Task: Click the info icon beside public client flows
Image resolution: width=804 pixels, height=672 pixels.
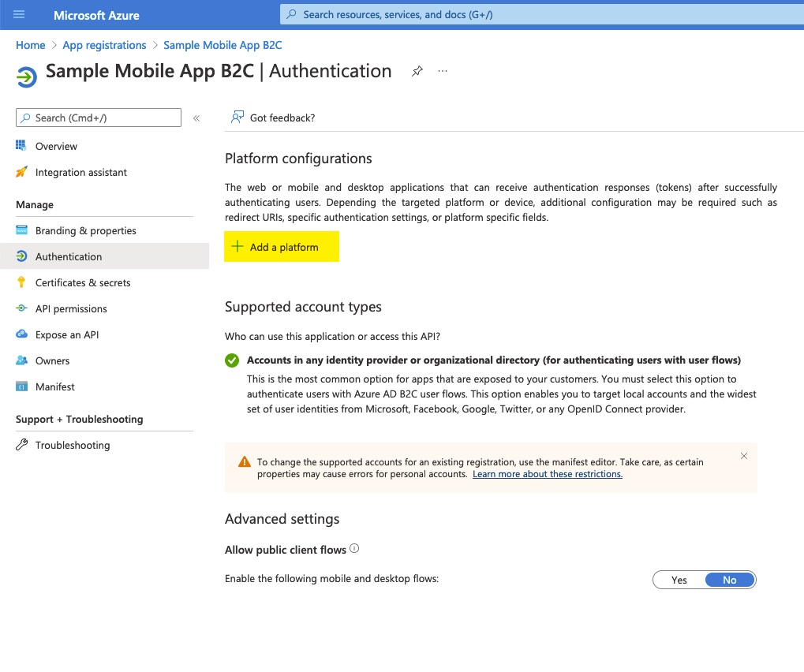Action: (354, 548)
